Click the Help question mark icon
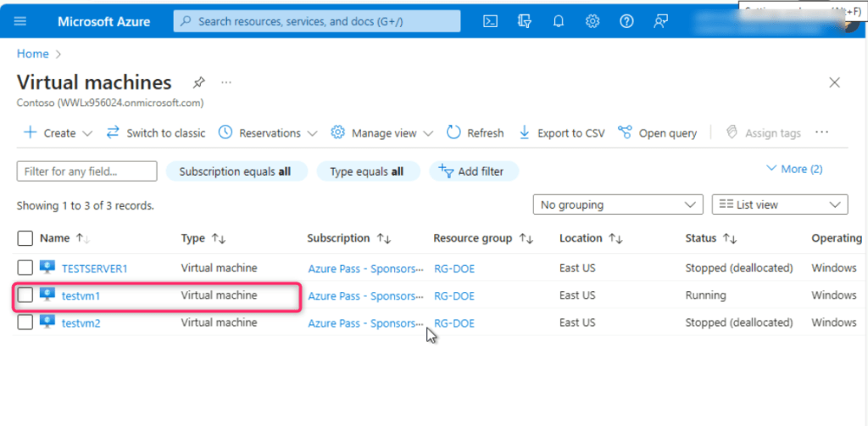The width and height of the screenshot is (868, 426). 626,21
